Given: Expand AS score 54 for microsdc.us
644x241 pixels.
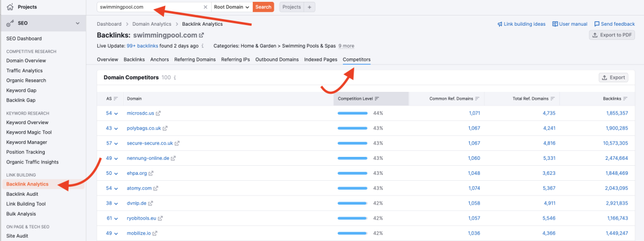Looking at the screenshot, I should pos(112,113).
